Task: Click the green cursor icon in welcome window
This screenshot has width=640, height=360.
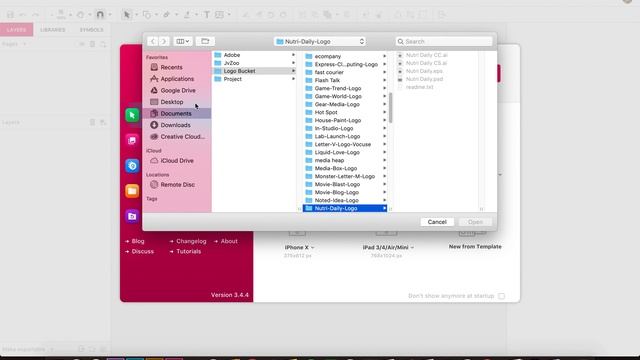Action: pos(132,115)
